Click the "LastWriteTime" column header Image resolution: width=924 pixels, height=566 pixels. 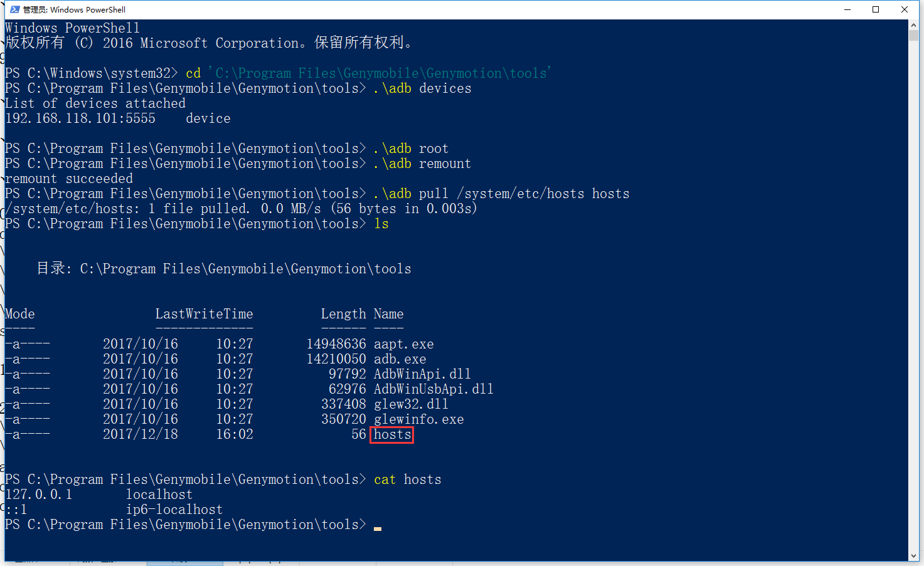tap(204, 314)
